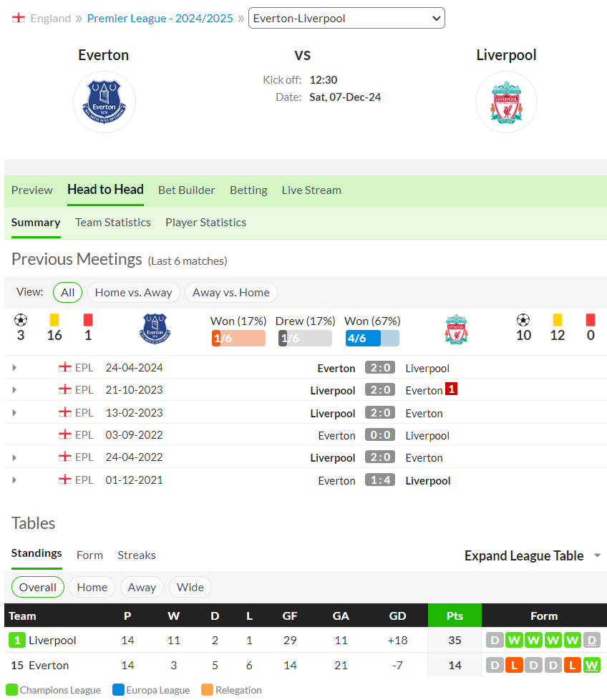Click Liverpool's small crest in previous meetings summary
The height and width of the screenshot is (700, 607).
click(456, 329)
